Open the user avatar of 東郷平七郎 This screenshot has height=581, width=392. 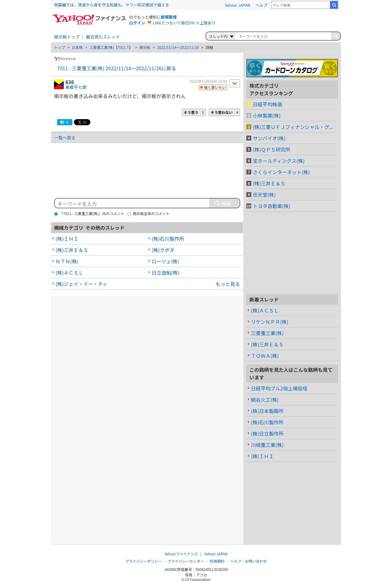coord(59,84)
